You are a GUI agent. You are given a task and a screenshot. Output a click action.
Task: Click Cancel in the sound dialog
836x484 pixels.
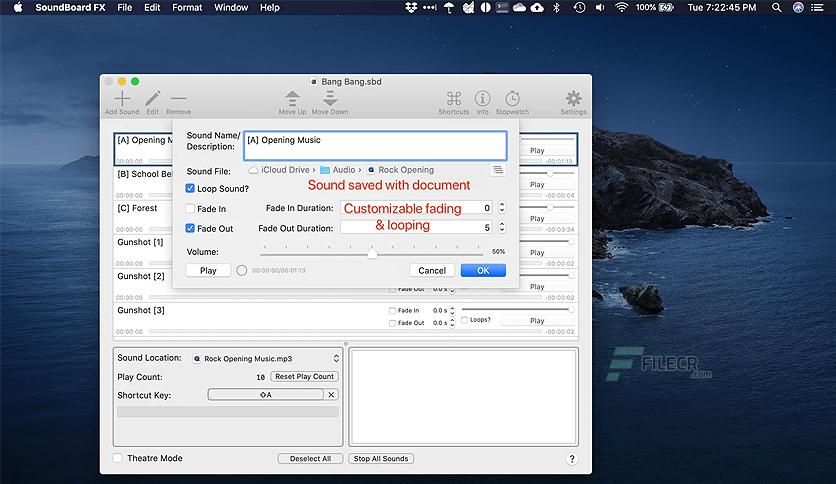[432, 270]
